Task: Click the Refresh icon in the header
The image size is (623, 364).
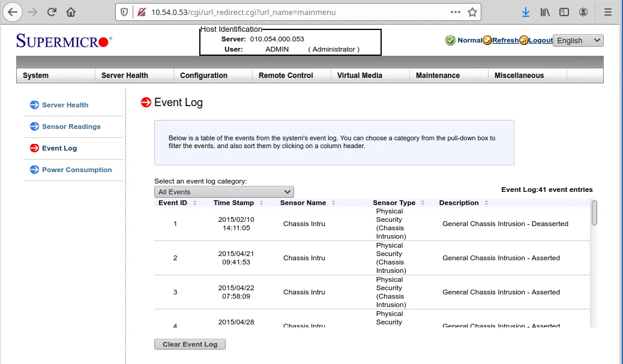Action: (487, 40)
